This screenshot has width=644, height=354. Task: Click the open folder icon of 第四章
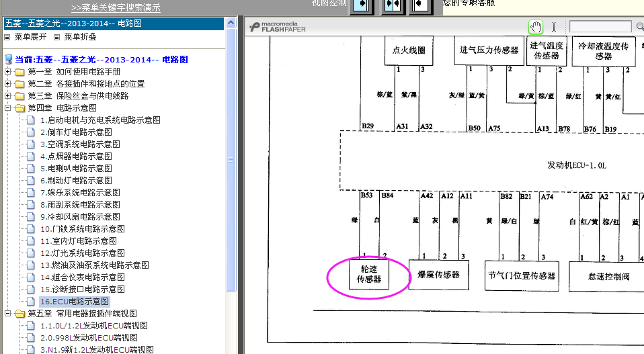point(19,108)
